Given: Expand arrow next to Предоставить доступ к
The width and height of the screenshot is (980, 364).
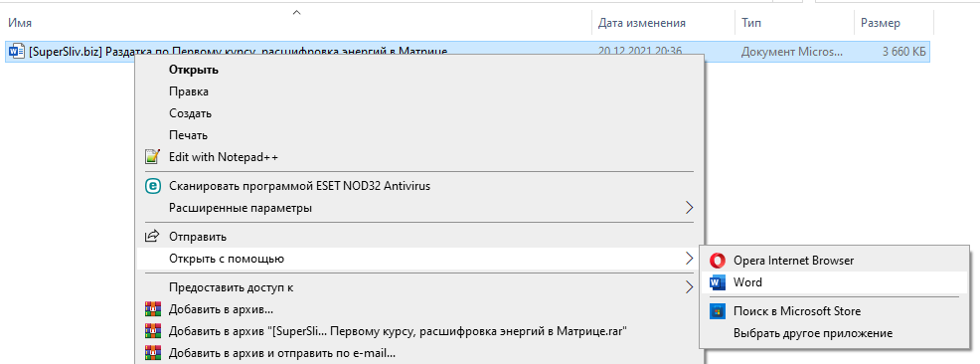Looking at the screenshot, I should pos(690,287).
